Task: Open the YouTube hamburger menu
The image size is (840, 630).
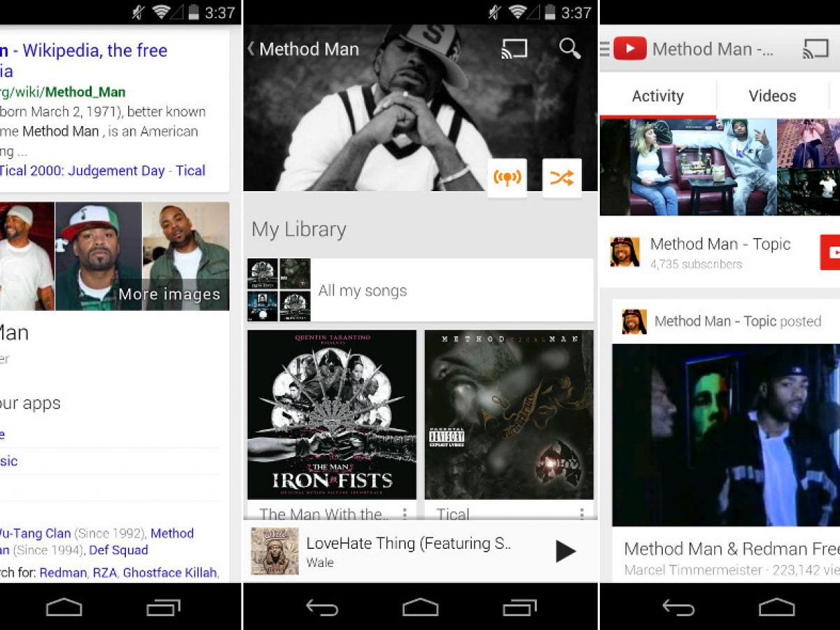Action: click(605, 48)
